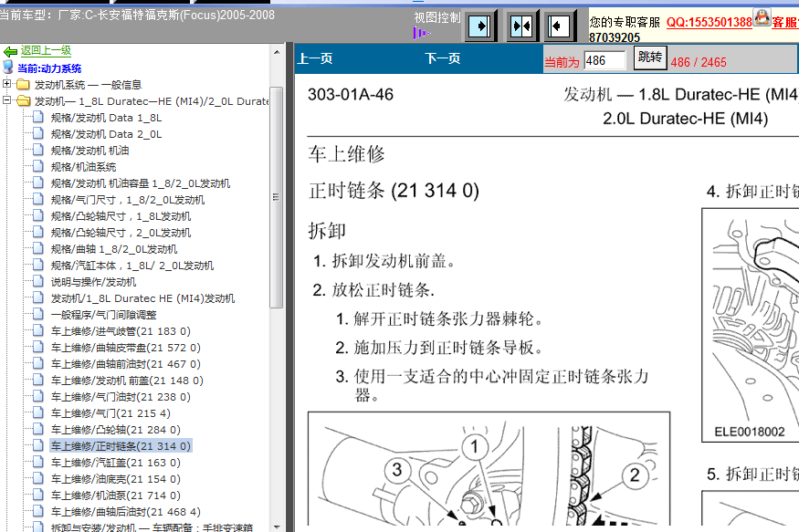Click the 正时链条 (21 314 0) heading
The width and height of the screenshot is (799, 532).
click(x=394, y=191)
